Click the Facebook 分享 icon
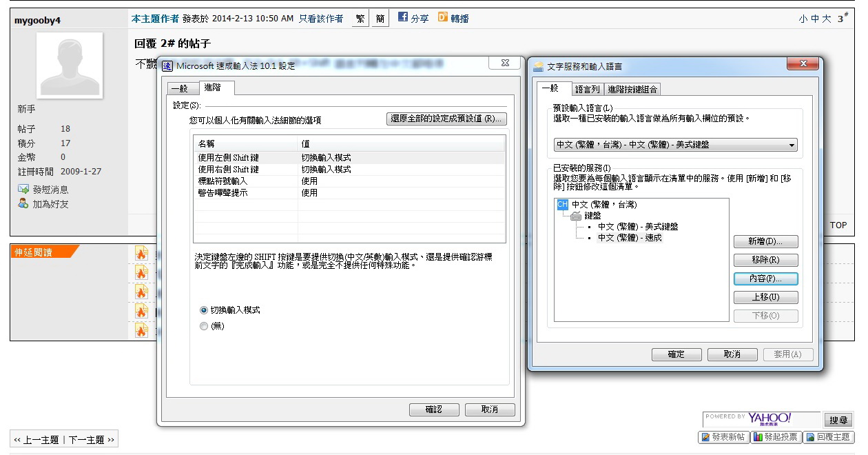Viewport: 868px width, 455px height. point(403,17)
